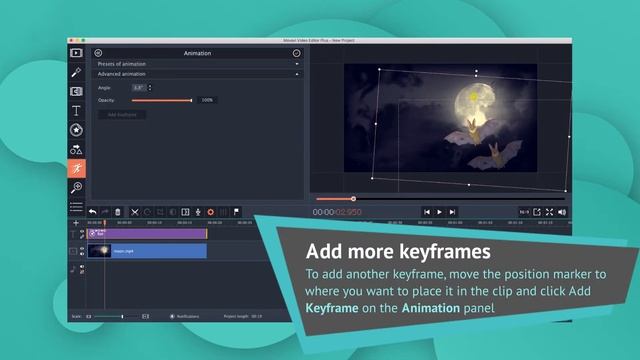Image resolution: width=640 pixels, height=360 pixels.
Task: Open the transition wizard toolbar icon
Action: coord(185,212)
